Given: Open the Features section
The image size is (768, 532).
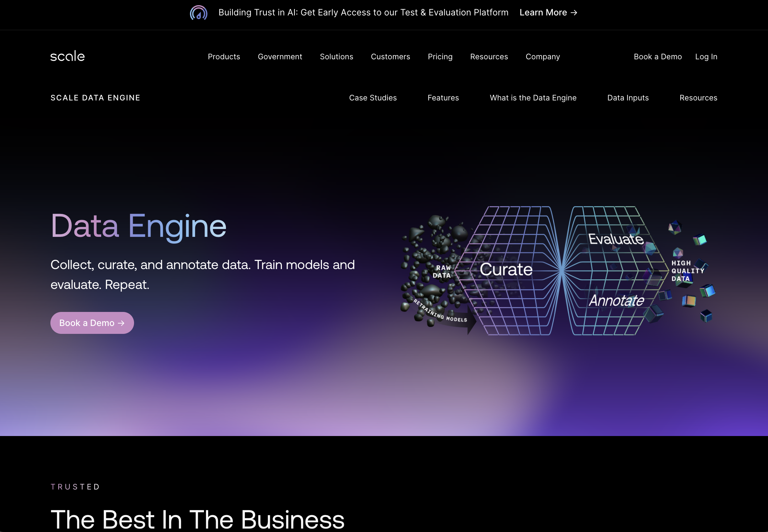Looking at the screenshot, I should tap(443, 98).
